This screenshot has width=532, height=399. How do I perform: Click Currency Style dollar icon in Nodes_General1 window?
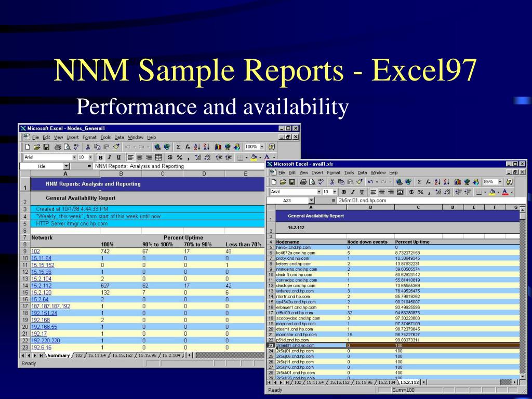coord(170,157)
